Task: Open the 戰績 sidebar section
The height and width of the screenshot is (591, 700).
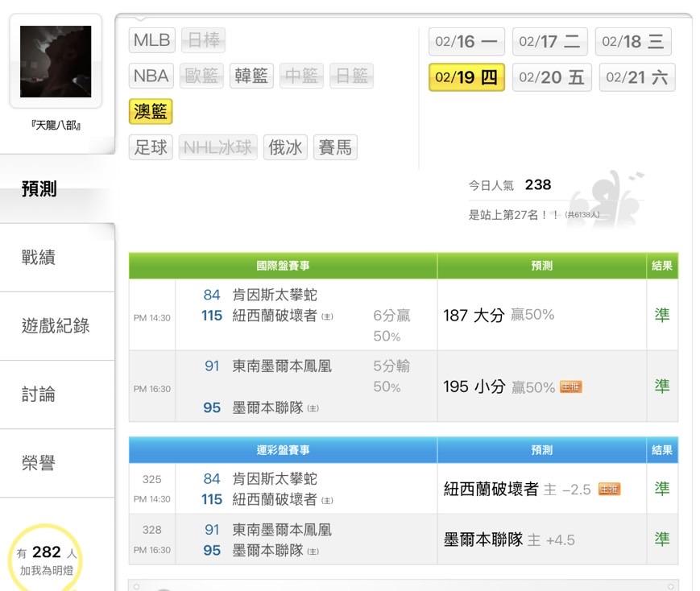Action: pyautogui.click(x=57, y=258)
